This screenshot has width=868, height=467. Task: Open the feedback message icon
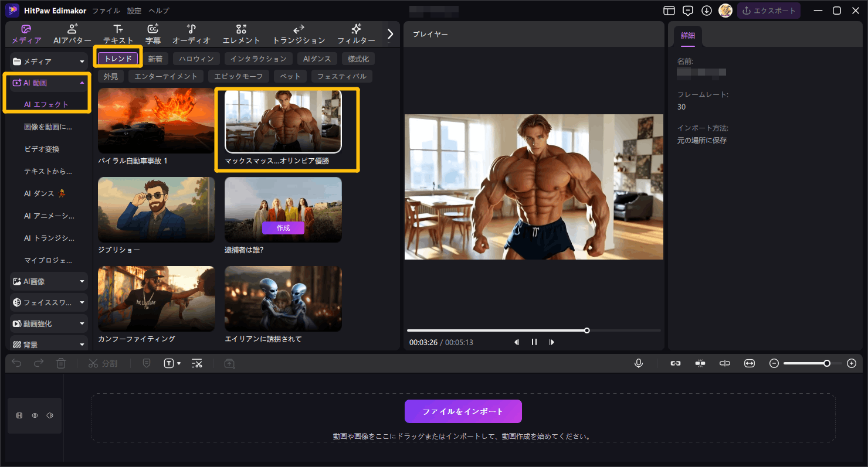coord(688,11)
